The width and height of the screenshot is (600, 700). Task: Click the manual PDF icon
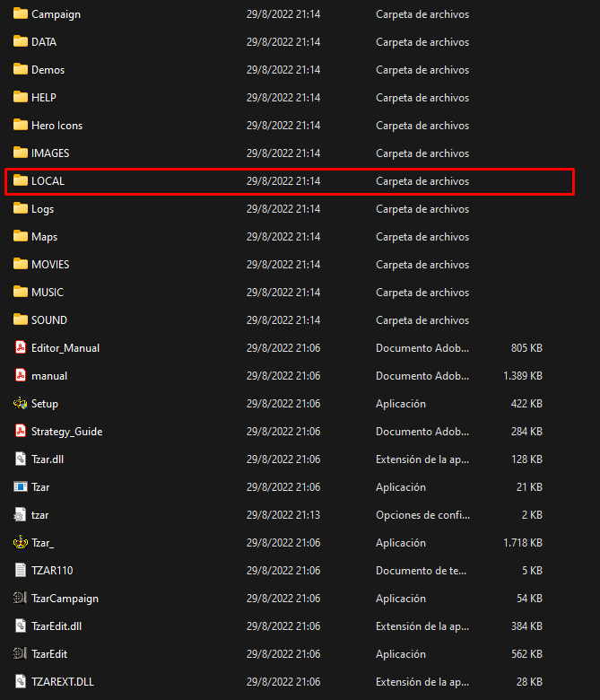(x=21, y=375)
